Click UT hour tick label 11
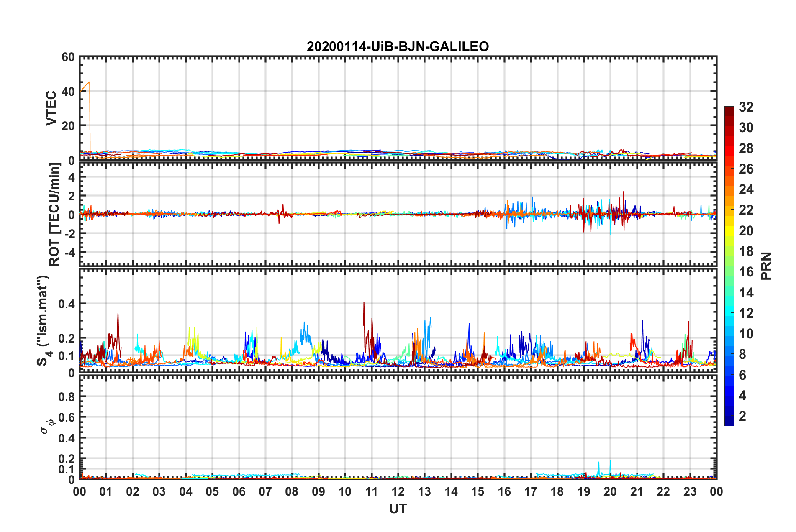Image resolution: width=796 pixels, height=532 pixels. 372,491
